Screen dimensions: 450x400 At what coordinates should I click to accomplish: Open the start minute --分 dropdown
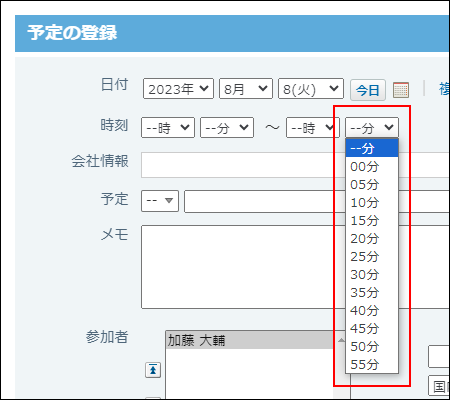[227, 127]
